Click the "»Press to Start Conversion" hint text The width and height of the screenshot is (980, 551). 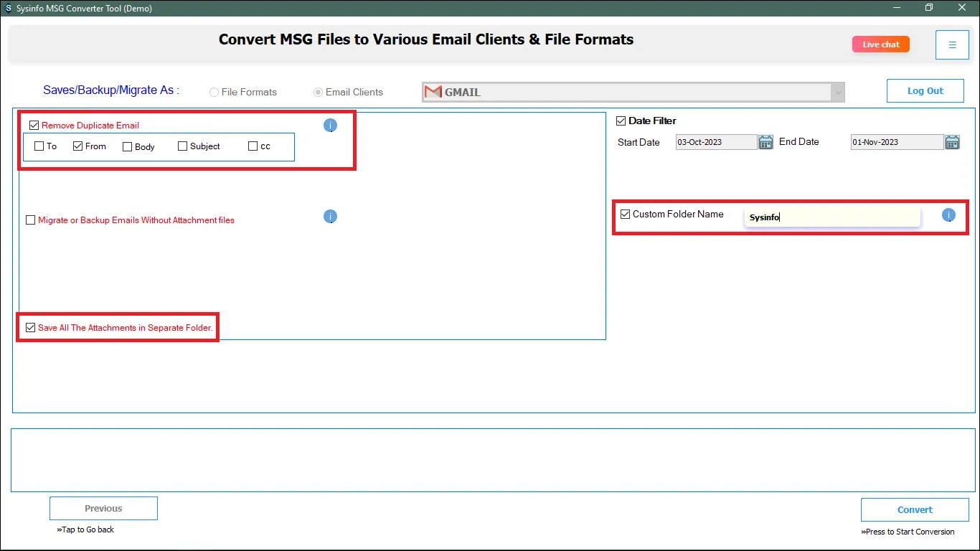point(908,532)
